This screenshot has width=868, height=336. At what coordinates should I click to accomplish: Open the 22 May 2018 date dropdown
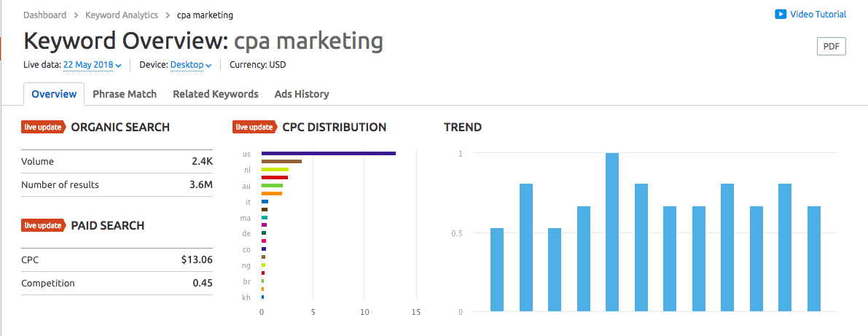pos(93,65)
